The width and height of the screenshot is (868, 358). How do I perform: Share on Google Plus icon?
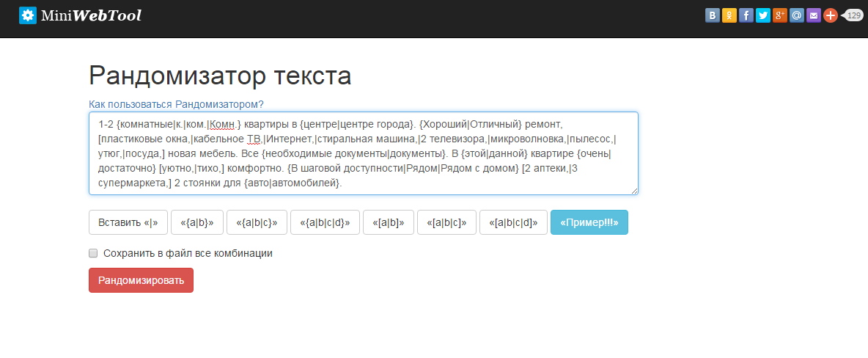point(780,15)
